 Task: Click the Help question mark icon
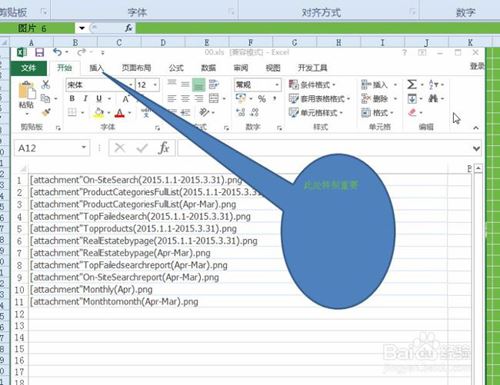pos(404,52)
